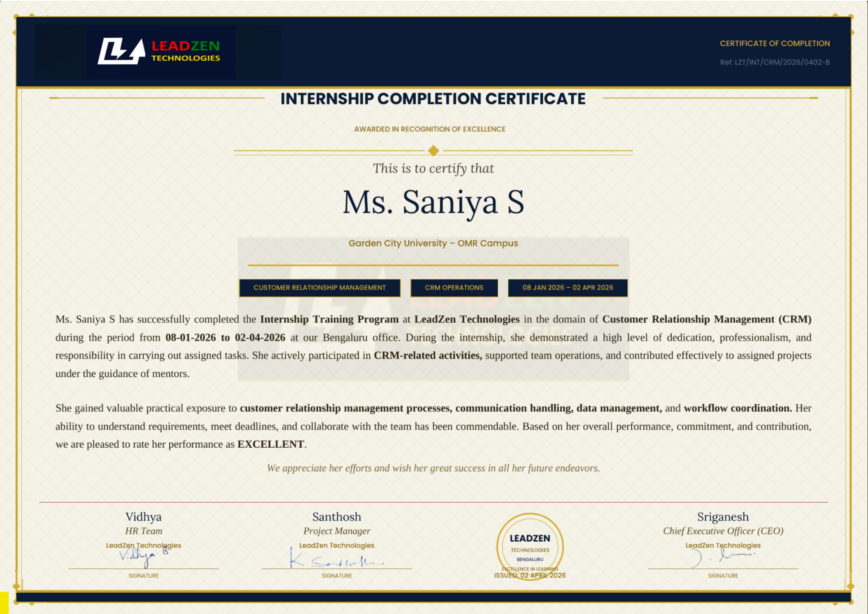
Task: Click the "CRM OPERATIONS" badge
Action: 454,288
